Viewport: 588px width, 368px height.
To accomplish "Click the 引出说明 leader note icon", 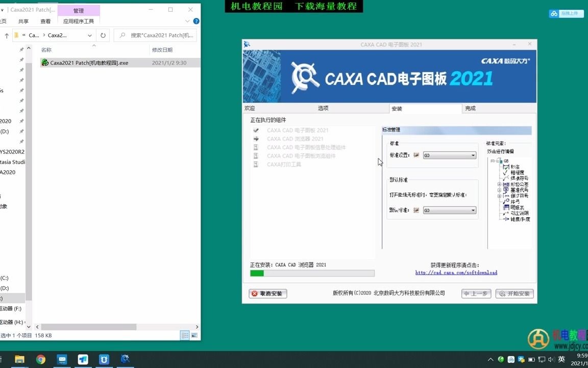I will click(505, 213).
